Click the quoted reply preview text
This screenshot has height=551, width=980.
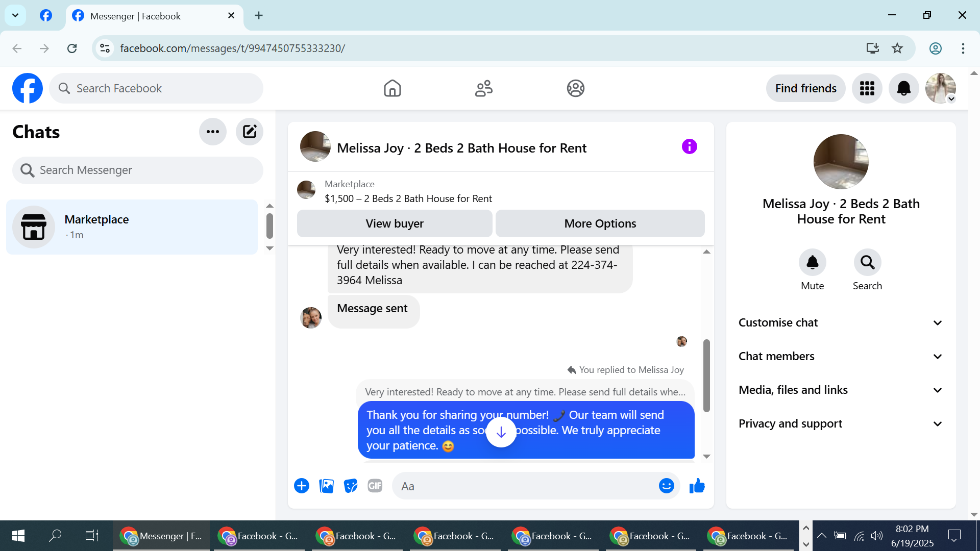pyautogui.click(x=525, y=392)
